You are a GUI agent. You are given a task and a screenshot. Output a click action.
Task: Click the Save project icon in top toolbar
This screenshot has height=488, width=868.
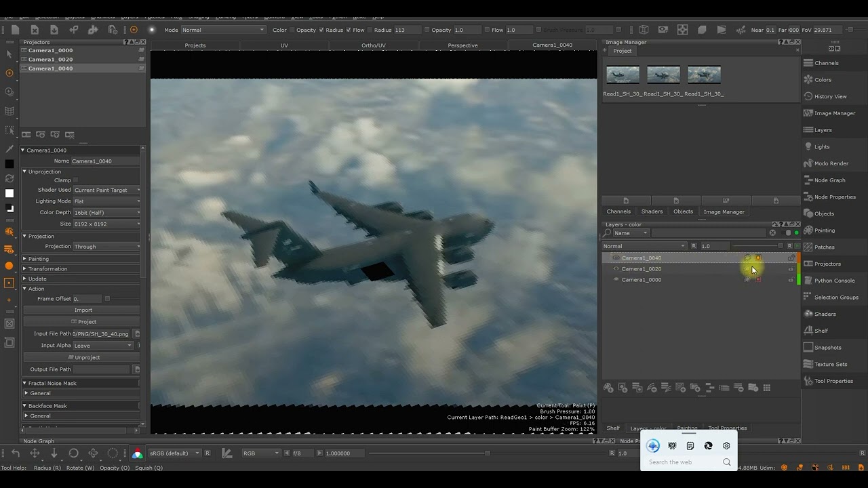pos(54,30)
